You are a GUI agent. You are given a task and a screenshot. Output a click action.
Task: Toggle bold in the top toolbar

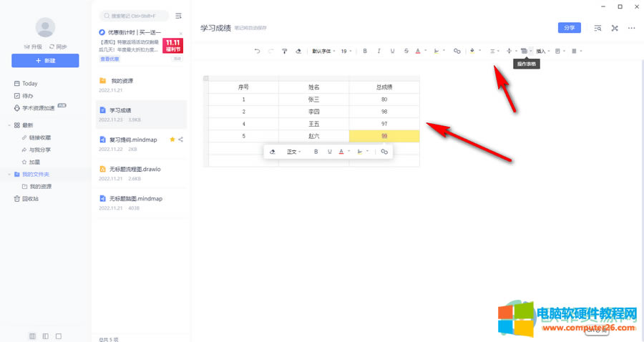click(365, 51)
